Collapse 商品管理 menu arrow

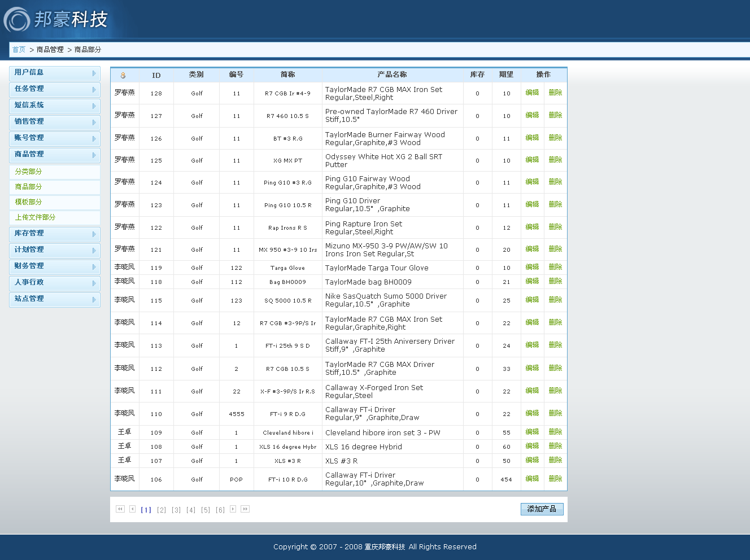tap(94, 155)
